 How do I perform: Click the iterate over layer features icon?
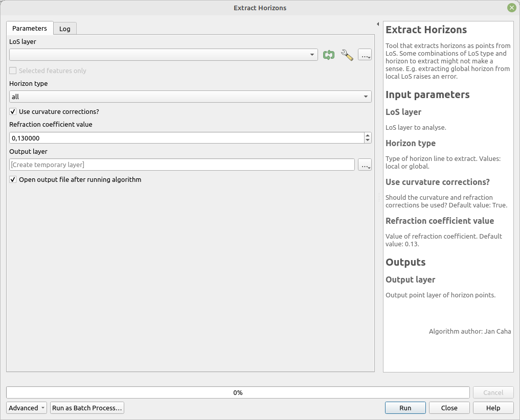329,55
